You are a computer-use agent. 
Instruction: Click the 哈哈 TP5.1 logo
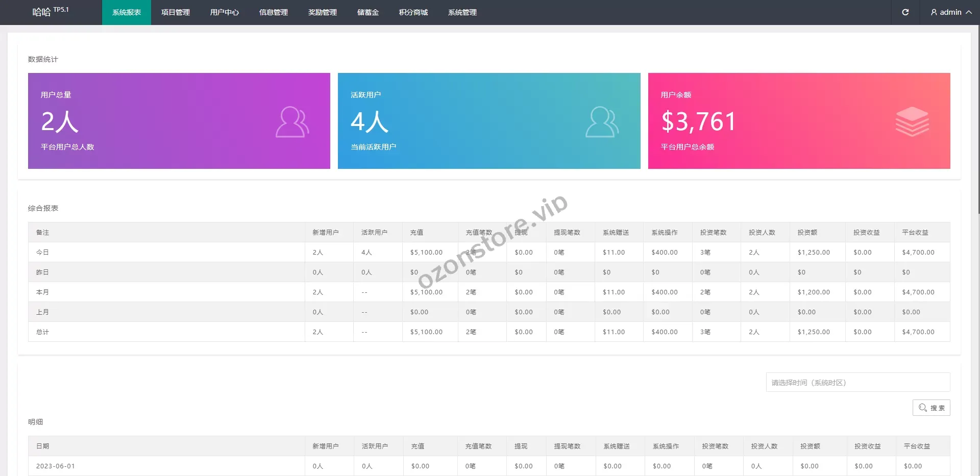pos(50,11)
